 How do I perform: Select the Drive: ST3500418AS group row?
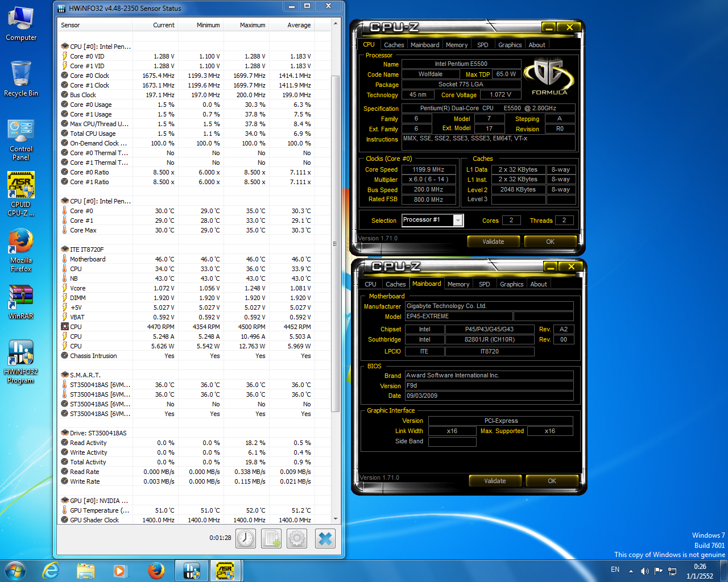[193, 433]
